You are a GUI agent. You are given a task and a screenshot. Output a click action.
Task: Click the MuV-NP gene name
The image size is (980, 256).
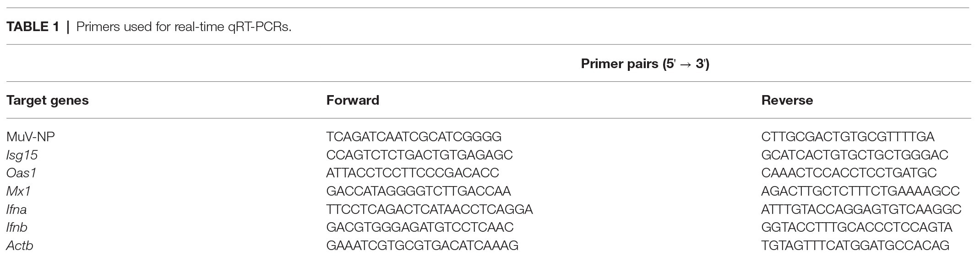click(31, 137)
